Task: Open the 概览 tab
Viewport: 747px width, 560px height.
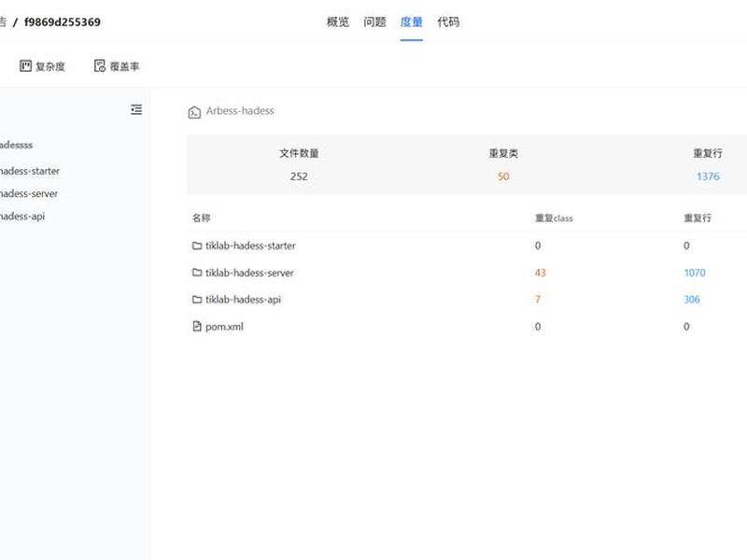Action: tap(338, 21)
